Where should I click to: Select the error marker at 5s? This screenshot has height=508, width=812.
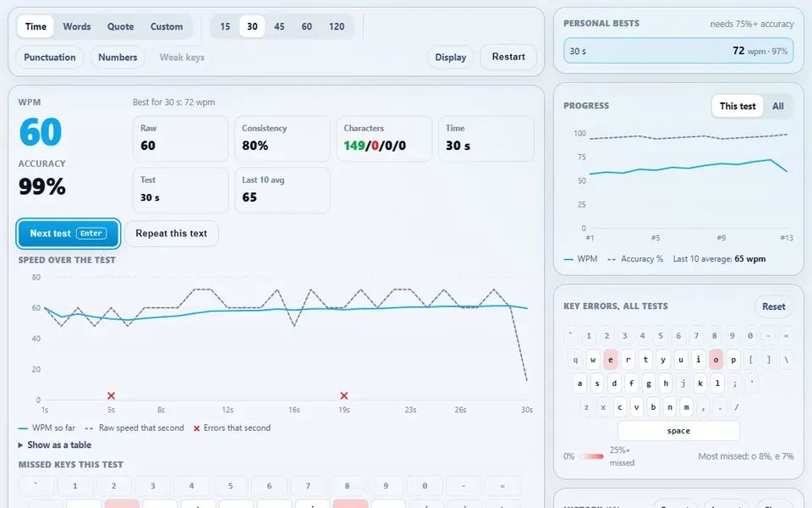click(x=111, y=395)
